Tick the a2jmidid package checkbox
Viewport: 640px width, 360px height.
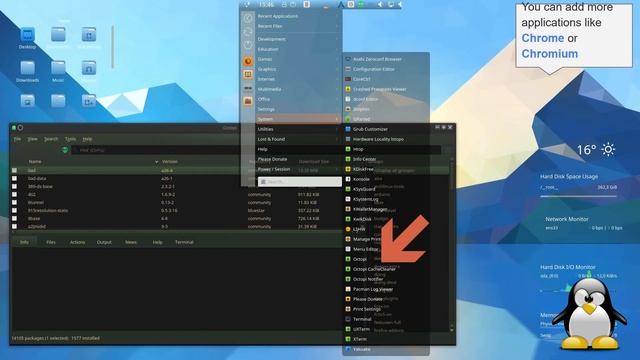pos(14,226)
